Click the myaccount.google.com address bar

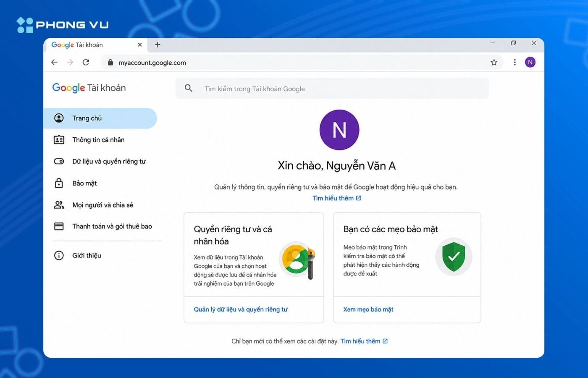(x=301, y=63)
